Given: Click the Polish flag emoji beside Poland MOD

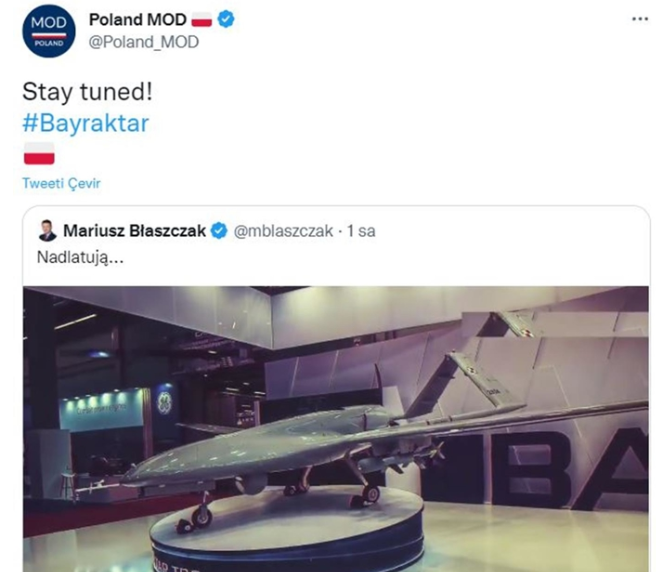Looking at the screenshot, I should click(x=202, y=20).
